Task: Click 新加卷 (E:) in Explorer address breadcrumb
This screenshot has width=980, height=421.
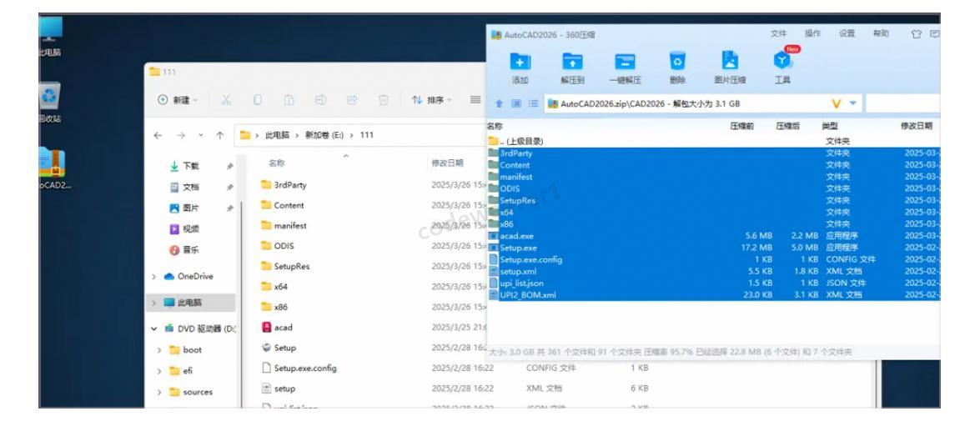Action: (x=324, y=135)
